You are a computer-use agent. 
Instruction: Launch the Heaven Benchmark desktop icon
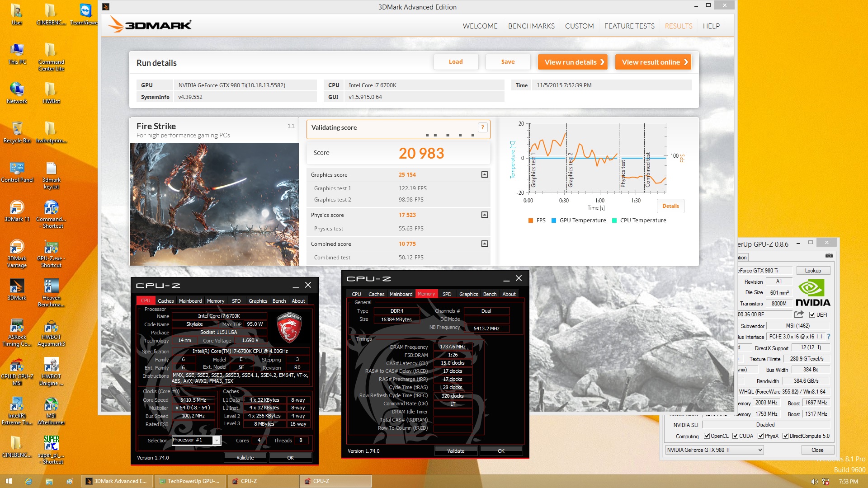tap(51, 293)
